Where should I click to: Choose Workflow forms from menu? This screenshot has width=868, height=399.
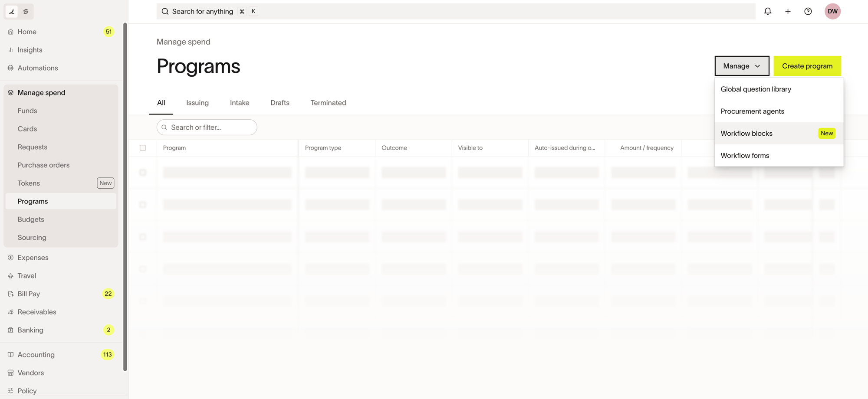click(x=779, y=156)
